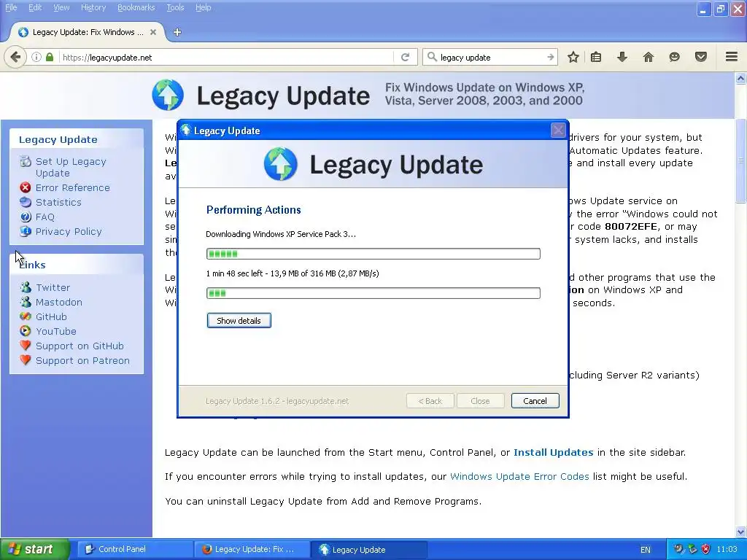Submit search with the go arrow
This screenshot has width=747, height=560.
click(551, 57)
